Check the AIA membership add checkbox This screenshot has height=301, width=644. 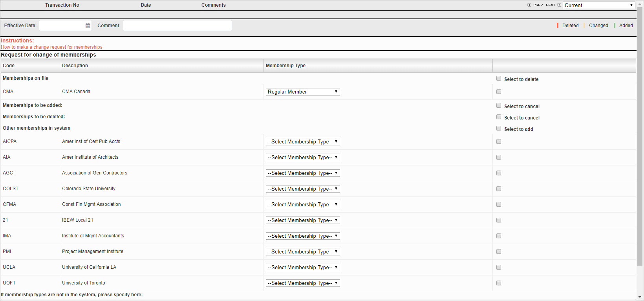click(499, 157)
